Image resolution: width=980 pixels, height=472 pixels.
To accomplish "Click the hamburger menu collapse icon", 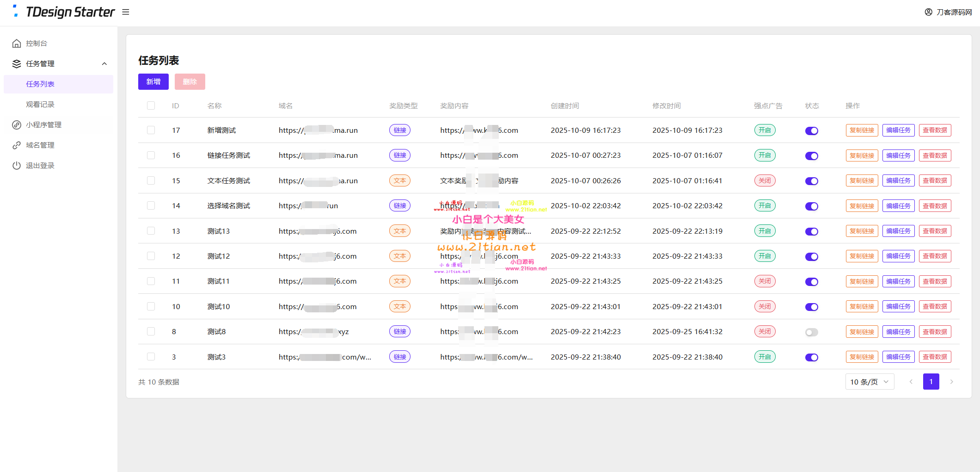I will [125, 12].
